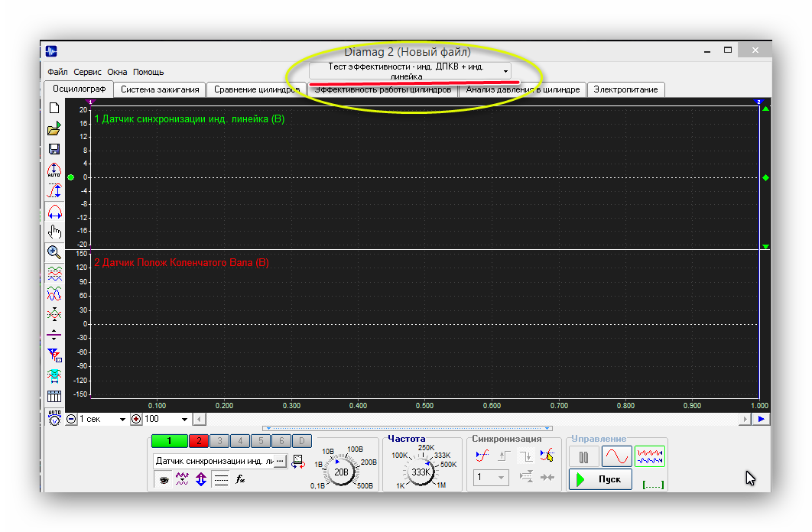Click the red sine wave mode button

[617, 457]
